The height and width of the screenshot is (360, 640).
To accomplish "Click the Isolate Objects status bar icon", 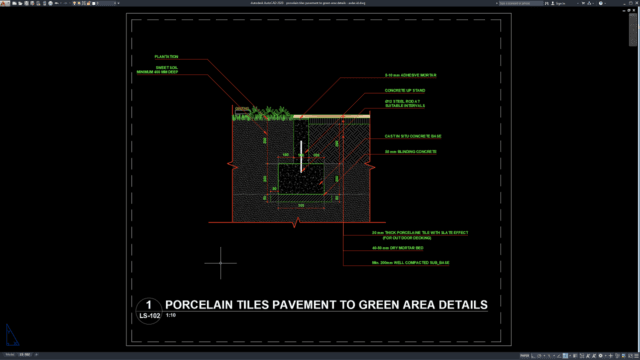I will coord(617,356).
